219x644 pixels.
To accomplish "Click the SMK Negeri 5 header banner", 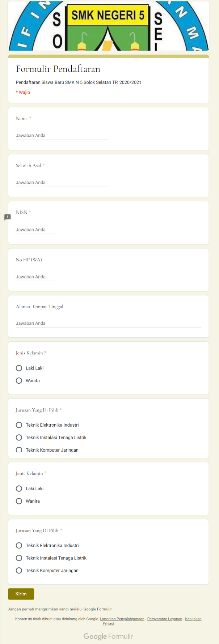I will tap(109, 26).
